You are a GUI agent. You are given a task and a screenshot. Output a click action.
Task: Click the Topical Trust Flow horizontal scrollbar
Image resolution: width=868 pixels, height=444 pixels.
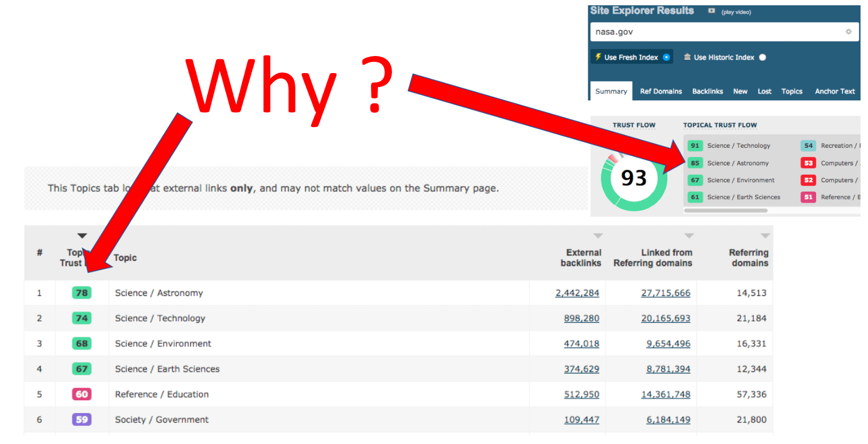725,211
